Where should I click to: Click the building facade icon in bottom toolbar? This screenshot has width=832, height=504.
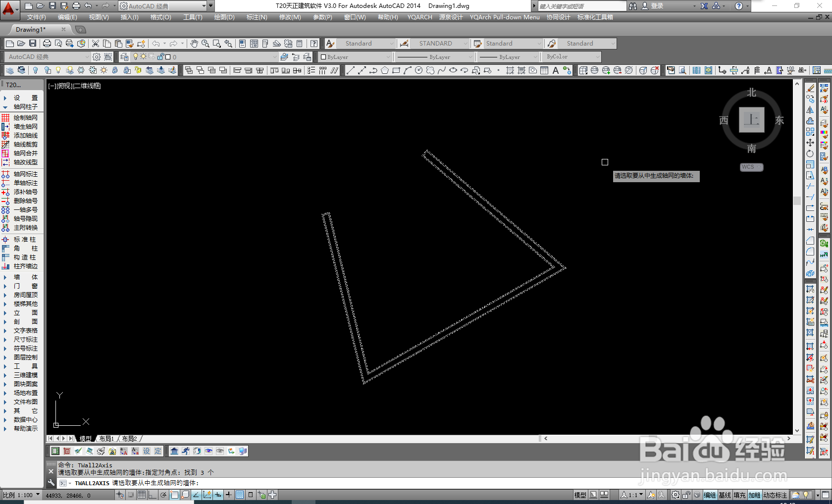[174, 451]
